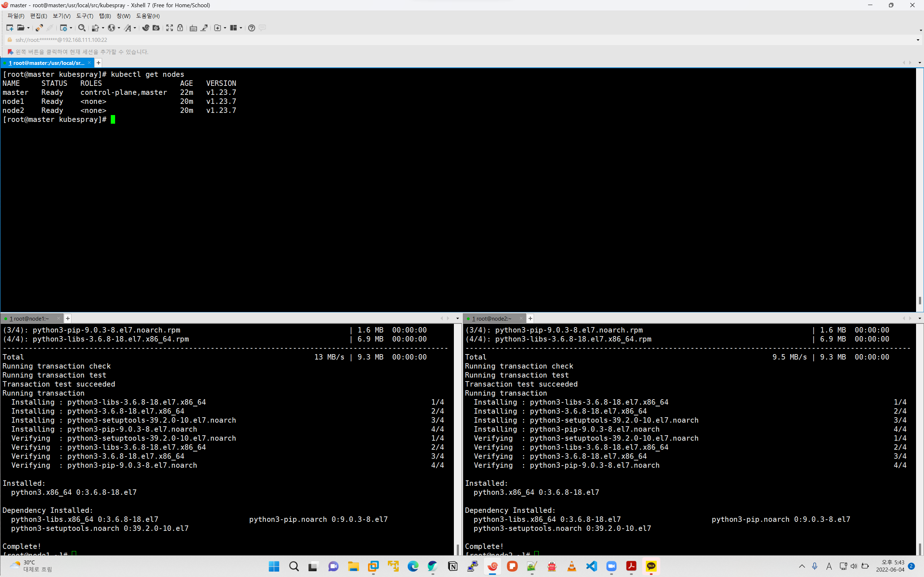Open the address bar history dropdown
Screen dimensions: 924x577
(918, 40)
